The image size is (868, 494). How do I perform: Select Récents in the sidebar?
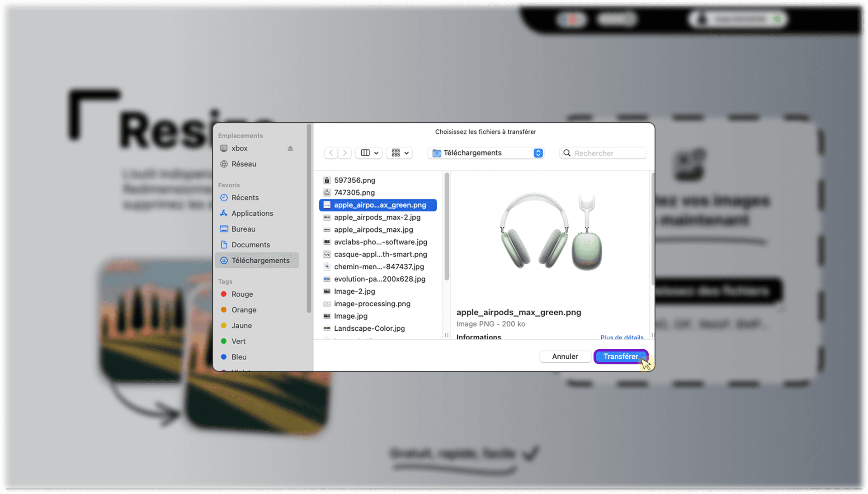point(245,198)
